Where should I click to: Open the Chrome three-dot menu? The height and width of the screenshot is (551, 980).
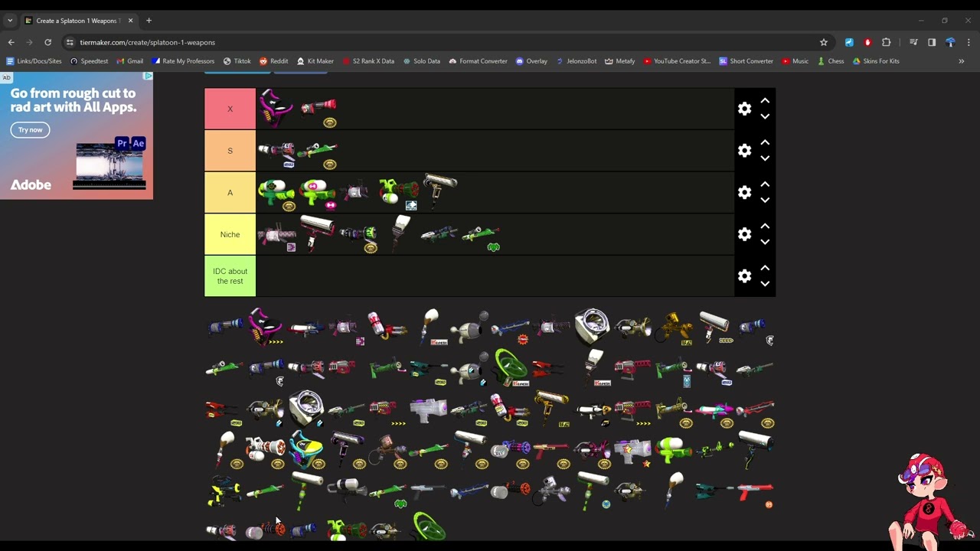coord(969,42)
